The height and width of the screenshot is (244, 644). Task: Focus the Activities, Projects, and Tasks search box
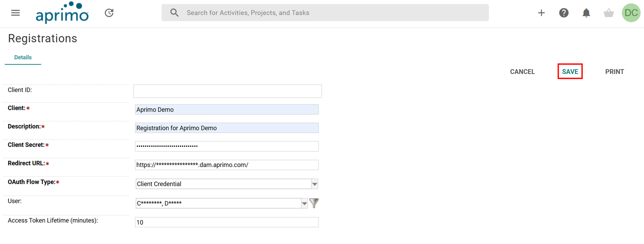point(325,13)
